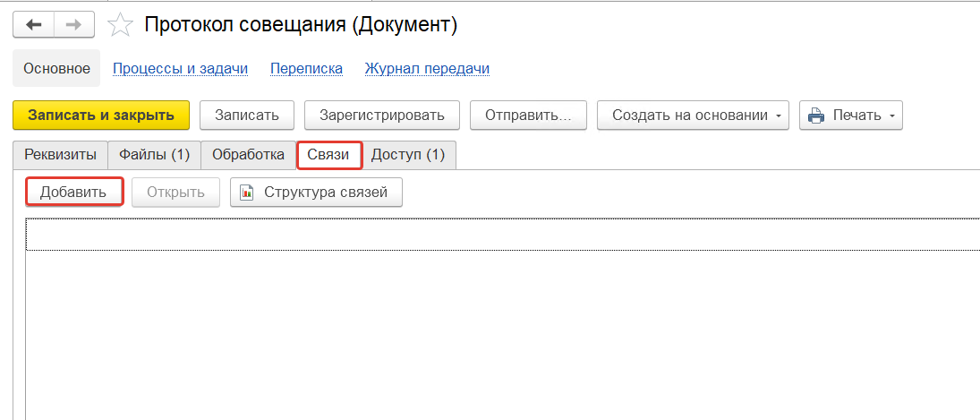Image resolution: width=980 pixels, height=420 pixels.
Task: Click the Добавить button
Action: [74, 193]
